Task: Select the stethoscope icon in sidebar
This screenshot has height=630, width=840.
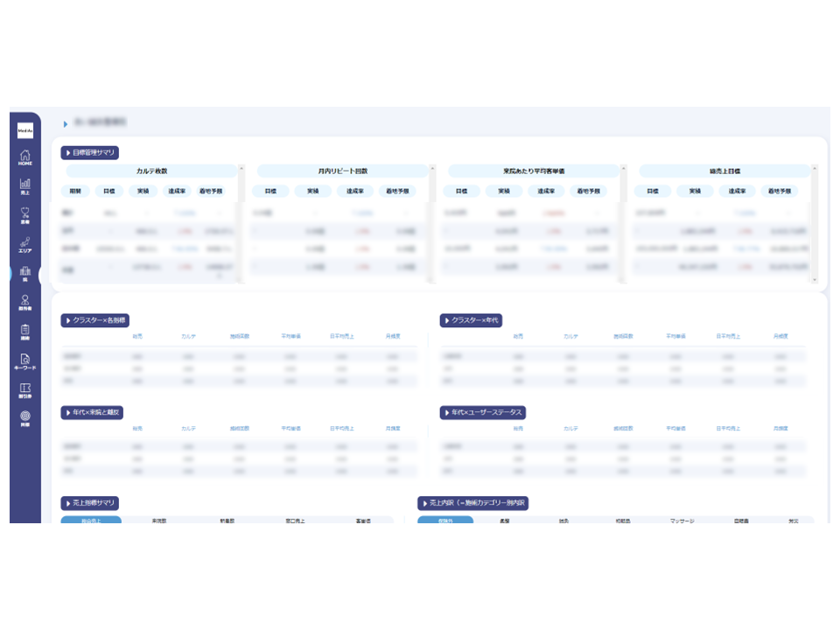Action: tap(24, 214)
